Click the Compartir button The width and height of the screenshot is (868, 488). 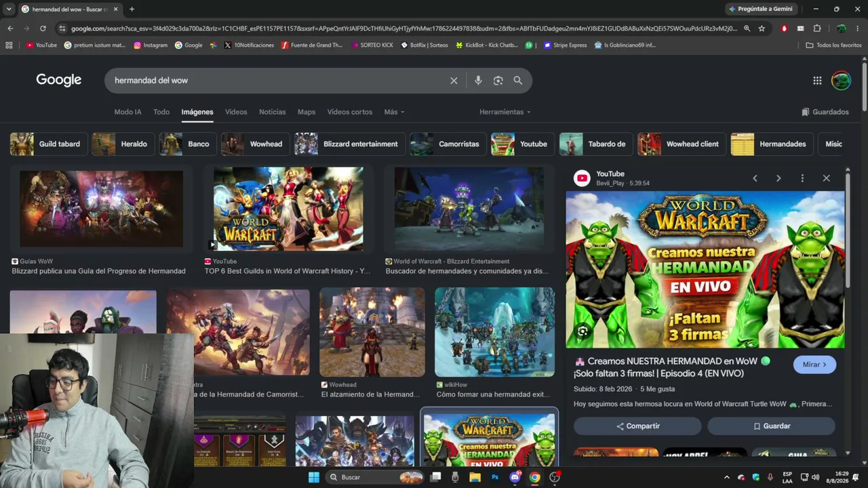click(x=637, y=426)
